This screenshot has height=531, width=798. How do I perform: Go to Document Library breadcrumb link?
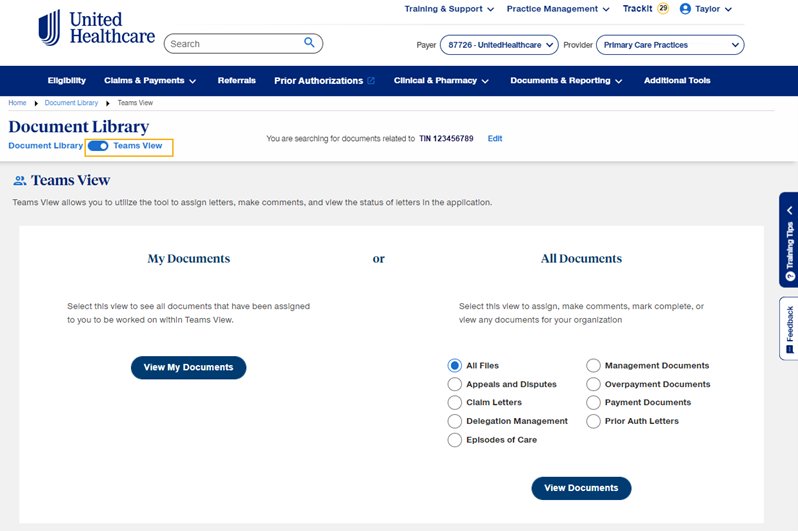pyautogui.click(x=71, y=103)
